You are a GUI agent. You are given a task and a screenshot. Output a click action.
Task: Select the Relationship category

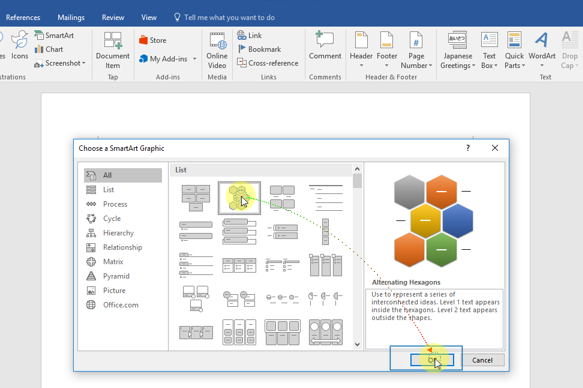pyautogui.click(x=123, y=247)
